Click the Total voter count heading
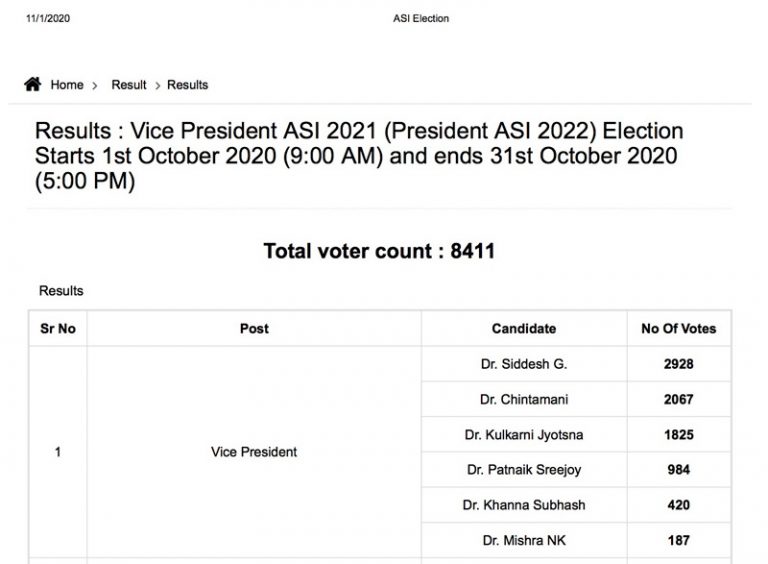Screen dimensions: 768x564 (379, 251)
